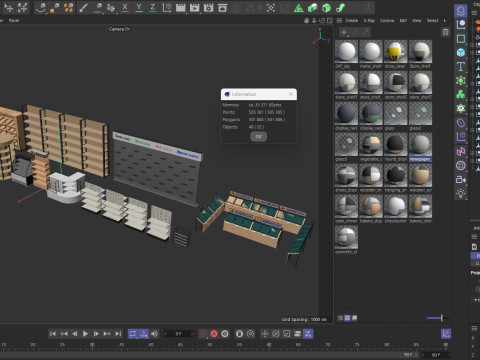Add a Cloner from green MoGraph icon

click(x=461, y=94)
